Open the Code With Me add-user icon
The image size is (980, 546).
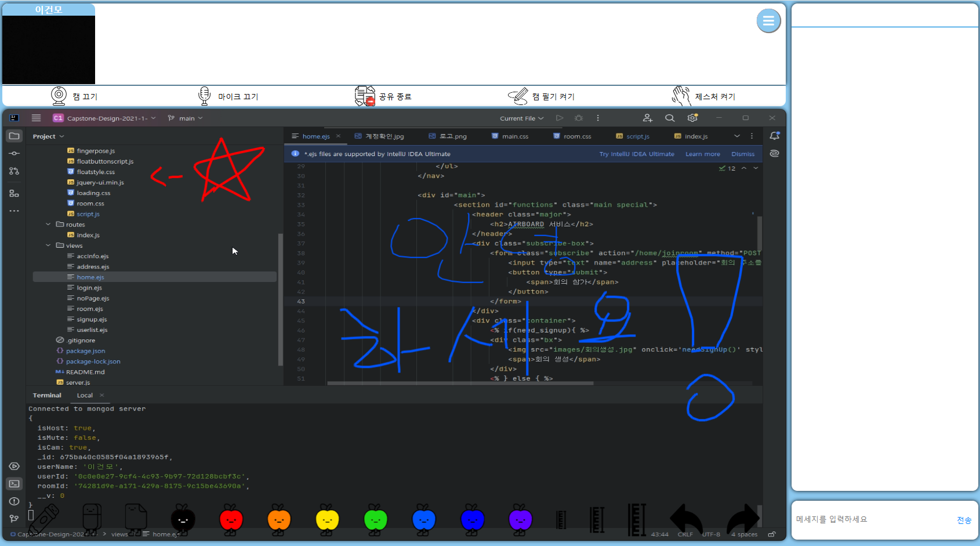[x=648, y=118]
